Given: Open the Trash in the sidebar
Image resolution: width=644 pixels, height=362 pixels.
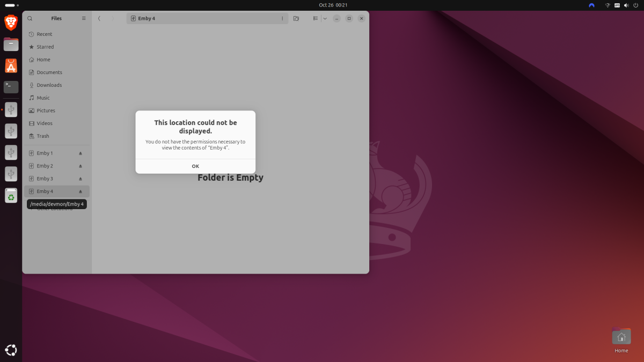Looking at the screenshot, I should [x=42, y=136].
